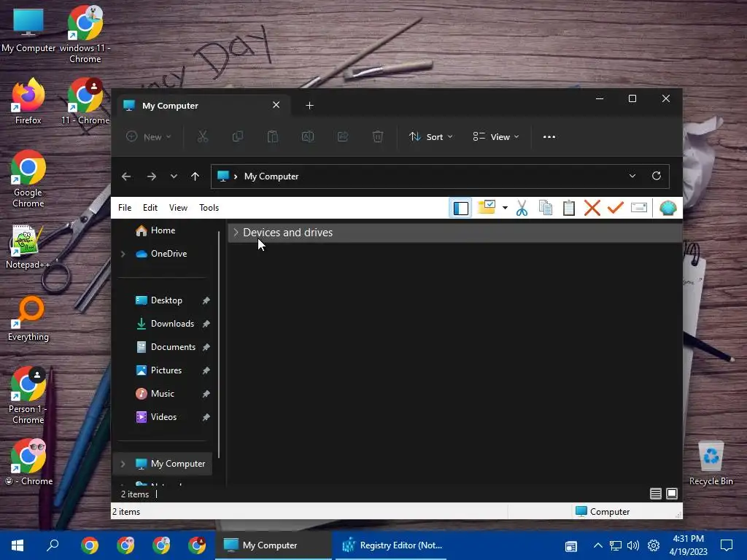Image resolution: width=747 pixels, height=560 pixels.
Task: Open the View dropdown menu
Action: pyautogui.click(x=496, y=136)
